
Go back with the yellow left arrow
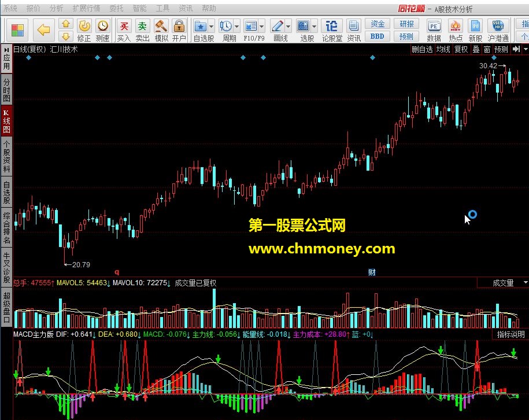[x=43, y=30]
